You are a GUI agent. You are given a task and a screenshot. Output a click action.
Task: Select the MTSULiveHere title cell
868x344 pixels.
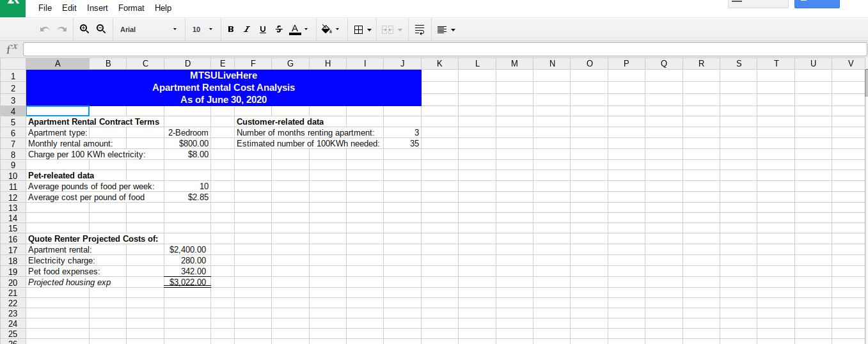click(x=224, y=75)
